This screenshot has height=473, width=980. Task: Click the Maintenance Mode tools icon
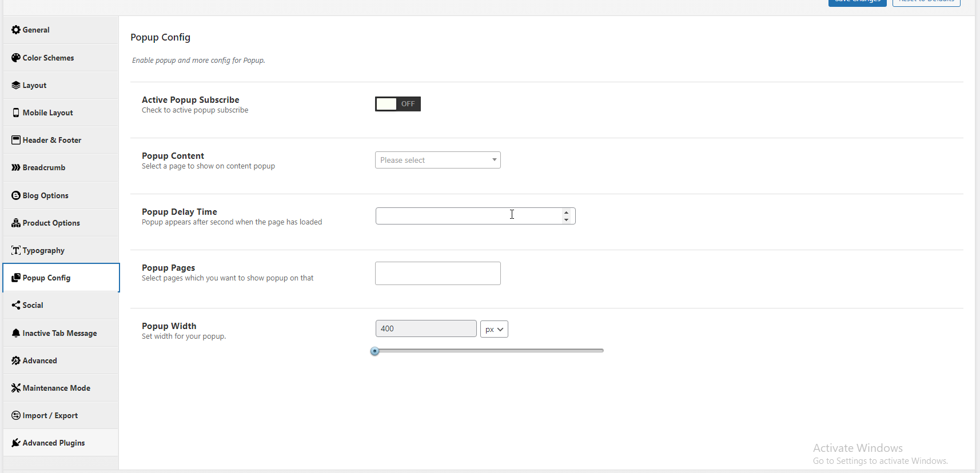pyautogui.click(x=16, y=388)
